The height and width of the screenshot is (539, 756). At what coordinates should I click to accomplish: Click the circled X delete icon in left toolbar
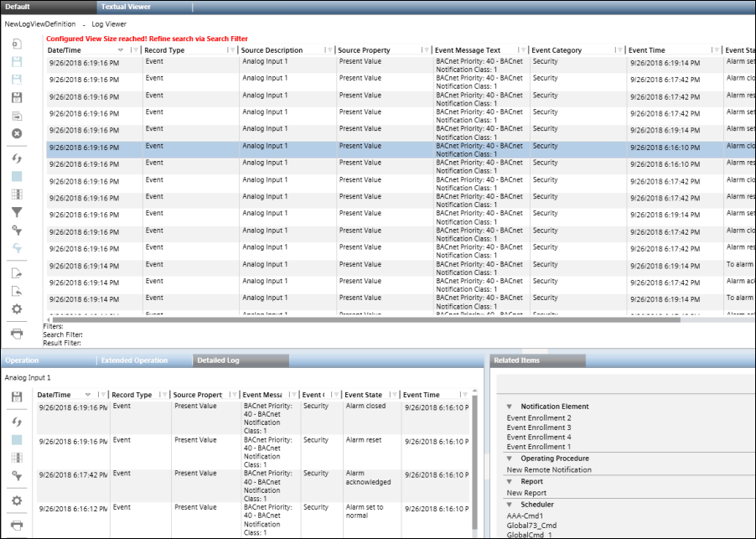(x=17, y=133)
